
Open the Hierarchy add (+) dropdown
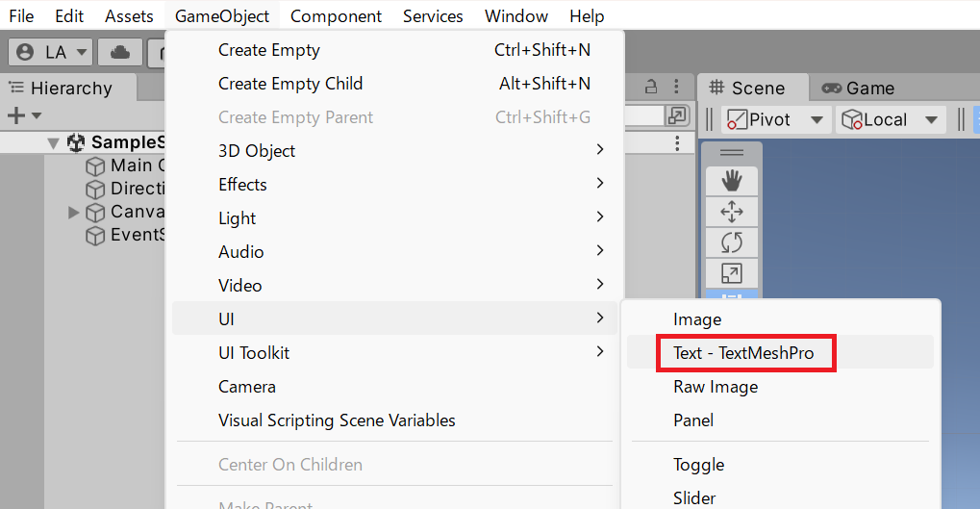(24, 115)
